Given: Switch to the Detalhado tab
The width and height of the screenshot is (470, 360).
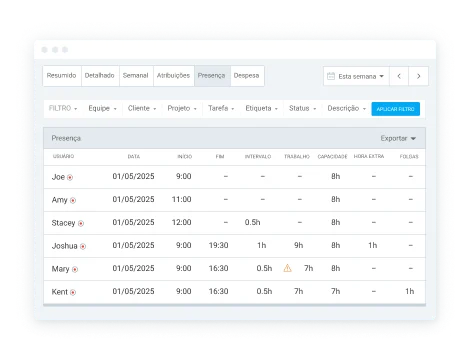Looking at the screenshot, I should click(100, 76).
